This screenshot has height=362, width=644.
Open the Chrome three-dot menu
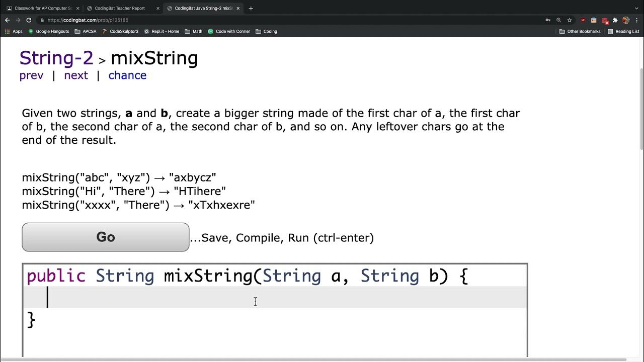[637, 20]
